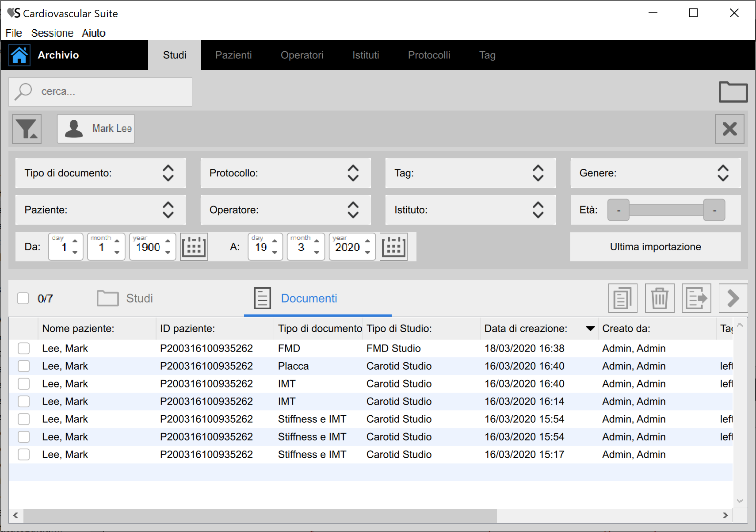
Task: Check the IMT 16:14 row checkbox
Action: 24,402
